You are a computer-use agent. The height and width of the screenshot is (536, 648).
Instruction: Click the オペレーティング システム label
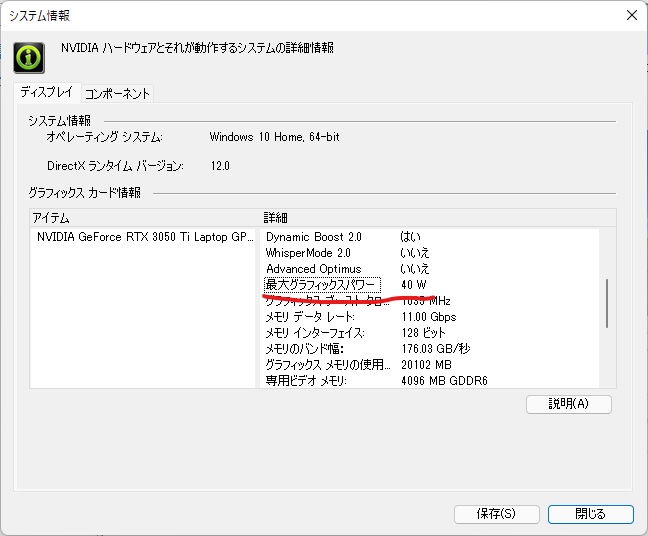tap(105, 137)
